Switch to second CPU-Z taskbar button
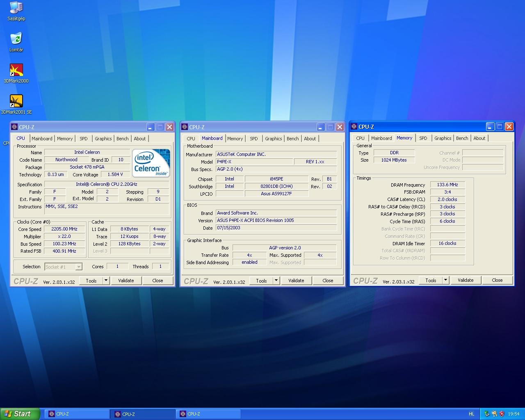 click(142, 414)
